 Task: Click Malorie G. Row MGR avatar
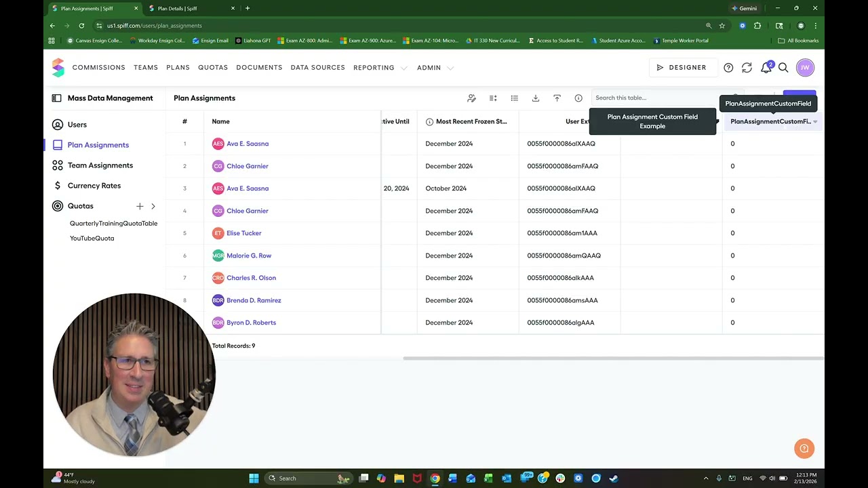coord(218,256)
